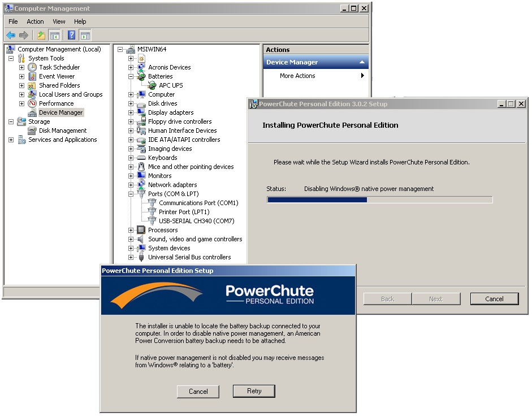Click the Keyboards icon
This screenshot has width=532, height=417.
[141, 158]
